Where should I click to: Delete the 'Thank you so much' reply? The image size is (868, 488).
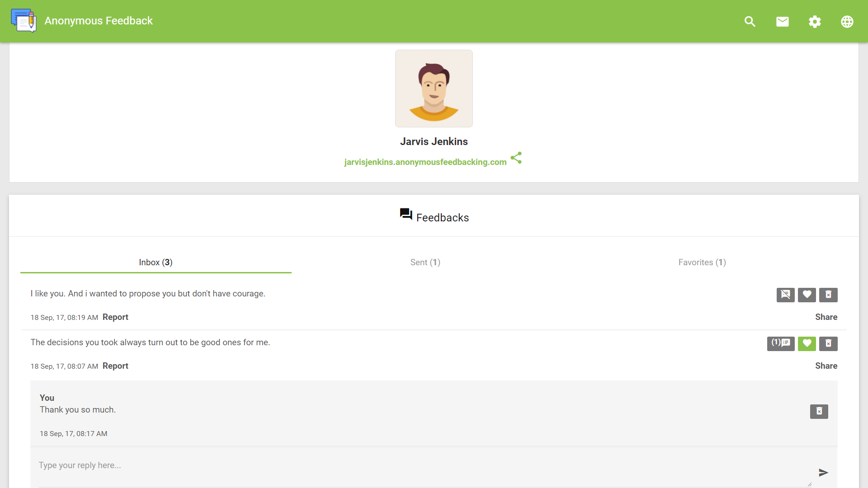(819, 411)
